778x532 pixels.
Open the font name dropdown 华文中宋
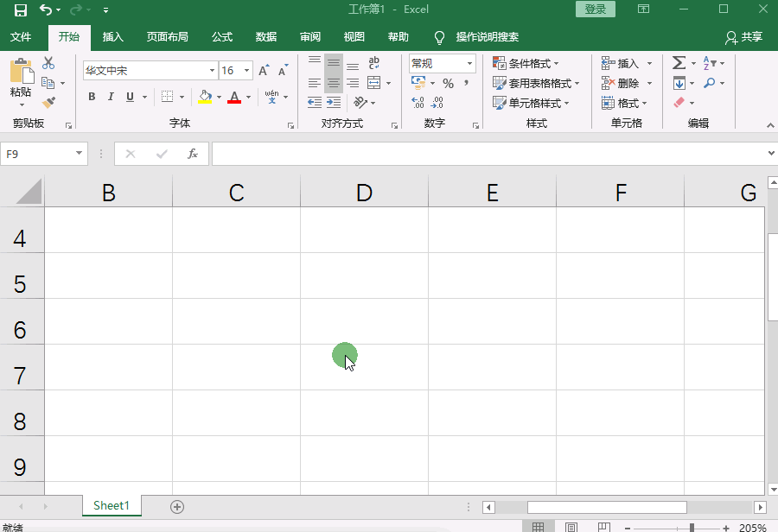212,71
